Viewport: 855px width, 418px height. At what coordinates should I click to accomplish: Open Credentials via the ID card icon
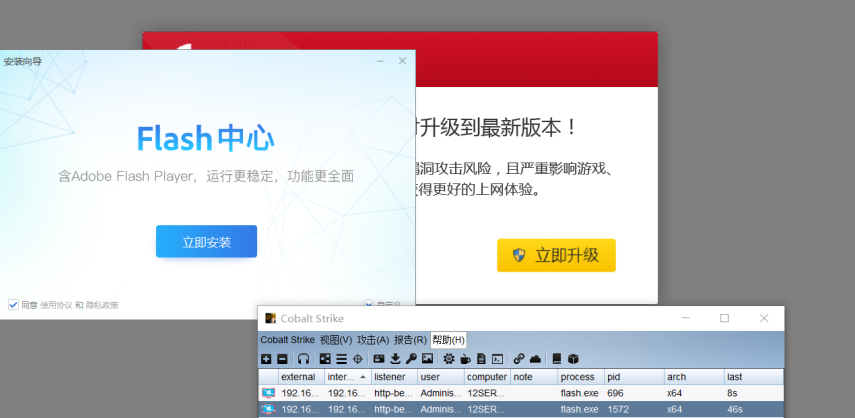point(379,359)
